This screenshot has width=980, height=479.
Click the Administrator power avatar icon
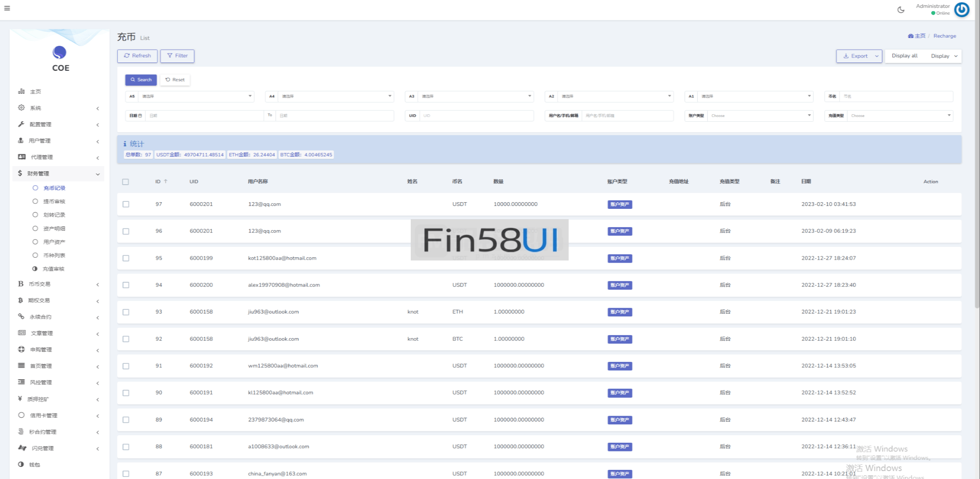(x=962, y=10)
